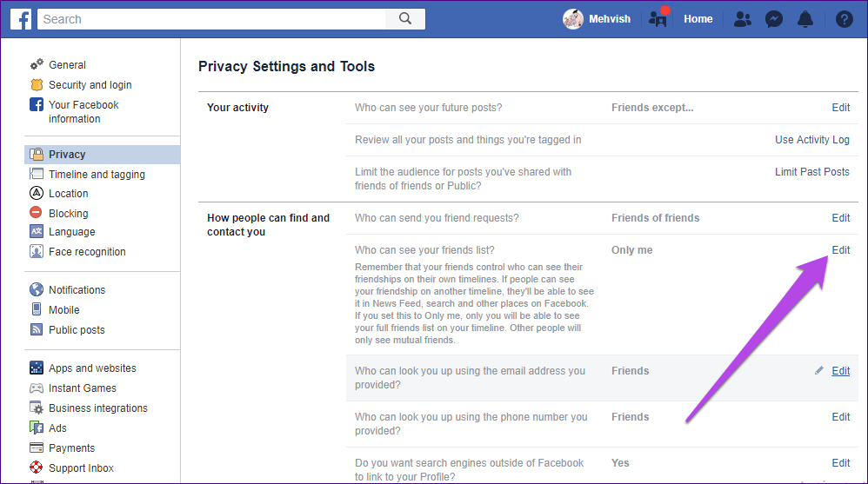This screenshot has width=868, height=484.
Task: Click Use Activity Log link
Action: [812, 139]
